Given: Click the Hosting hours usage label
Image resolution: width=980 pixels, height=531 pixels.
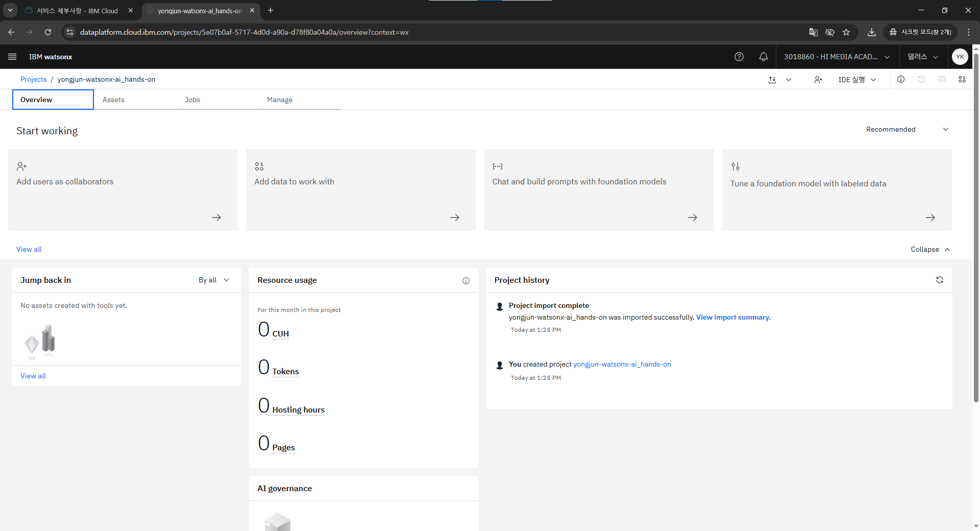Looking at the screenshot, I should (x=299, y=410).
